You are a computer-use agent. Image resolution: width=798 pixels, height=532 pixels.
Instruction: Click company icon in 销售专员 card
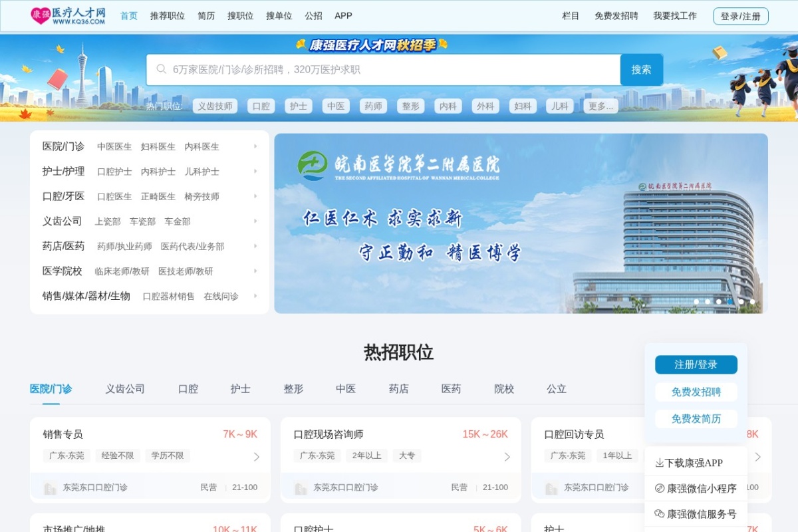pyautogui.click(x=50, y=488)
